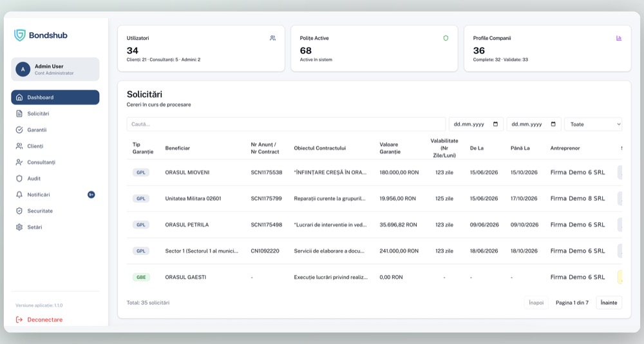The image size is (644, 344).
Task: Click Firma Demo 8 SRL cell
Action: click(578, 198)
